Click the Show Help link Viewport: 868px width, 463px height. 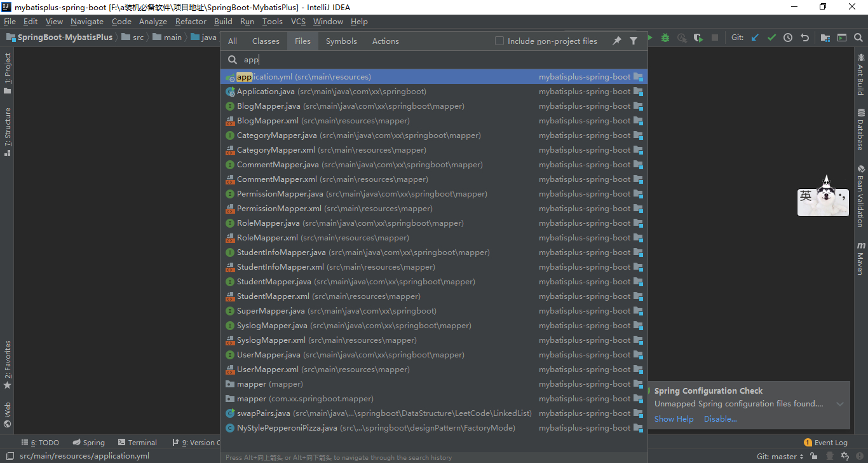coord(674,419)
